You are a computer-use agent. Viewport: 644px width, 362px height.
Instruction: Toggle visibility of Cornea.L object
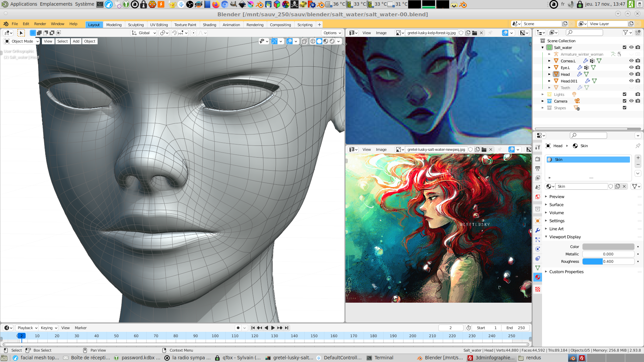(631, 61)
